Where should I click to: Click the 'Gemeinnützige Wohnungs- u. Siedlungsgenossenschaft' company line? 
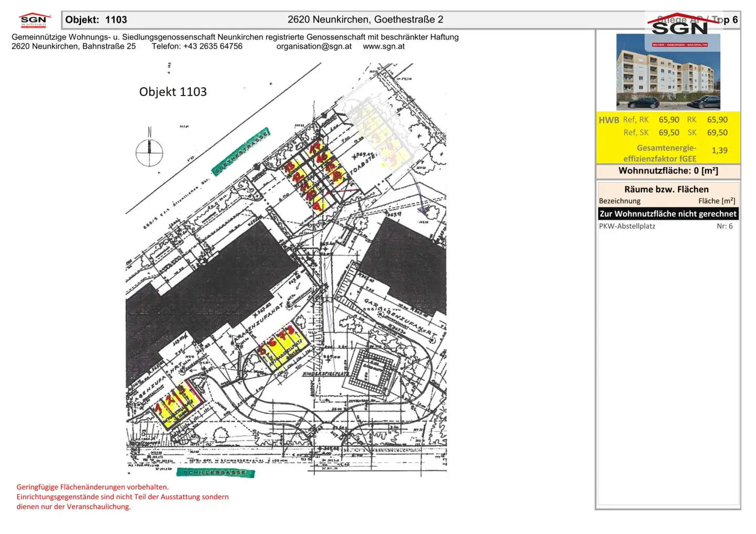point(235,37)
